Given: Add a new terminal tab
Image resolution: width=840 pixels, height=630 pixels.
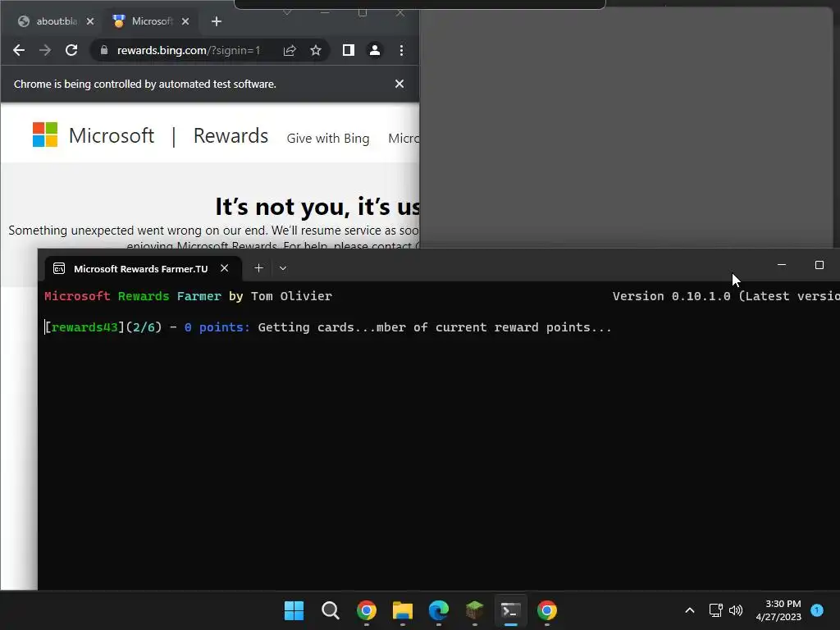Looking at the screenshot, I should coord(258,268).
